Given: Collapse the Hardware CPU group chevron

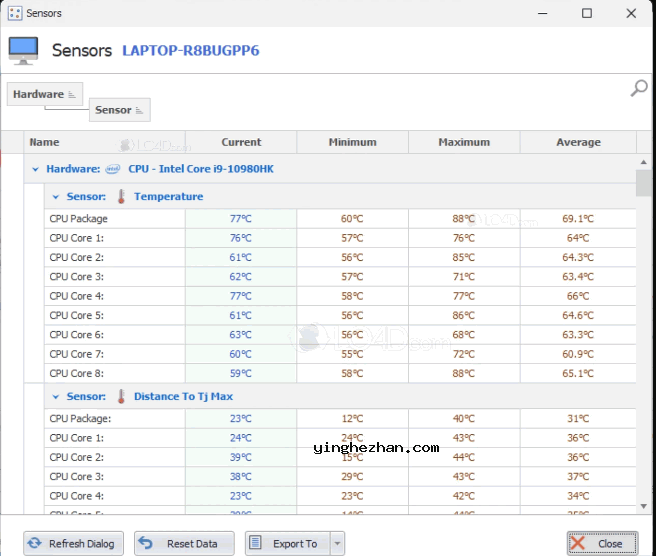Looking at the screenshot, I should coord(36,169).
